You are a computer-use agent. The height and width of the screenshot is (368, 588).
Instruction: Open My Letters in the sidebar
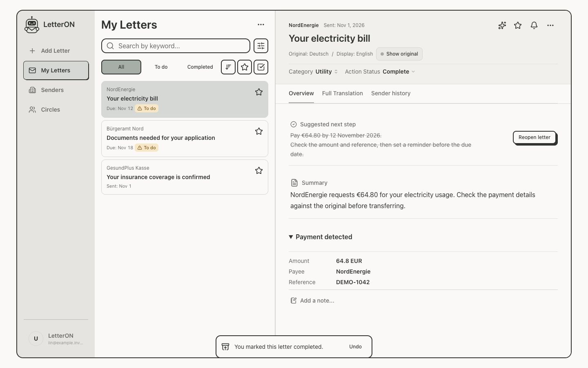[56, 70]
